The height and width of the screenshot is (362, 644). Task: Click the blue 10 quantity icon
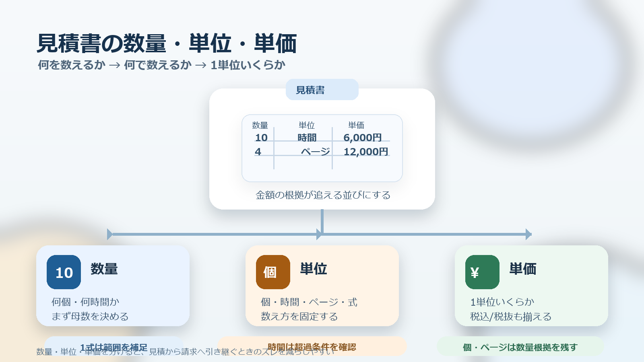(64, 272)
